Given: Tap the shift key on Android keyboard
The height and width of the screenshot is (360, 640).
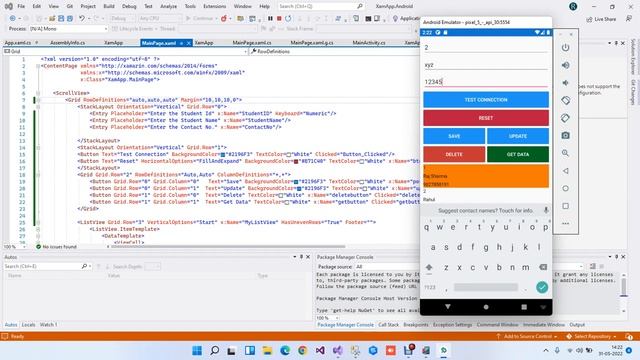Looking at the screenshot, I should tap(429, 268).
